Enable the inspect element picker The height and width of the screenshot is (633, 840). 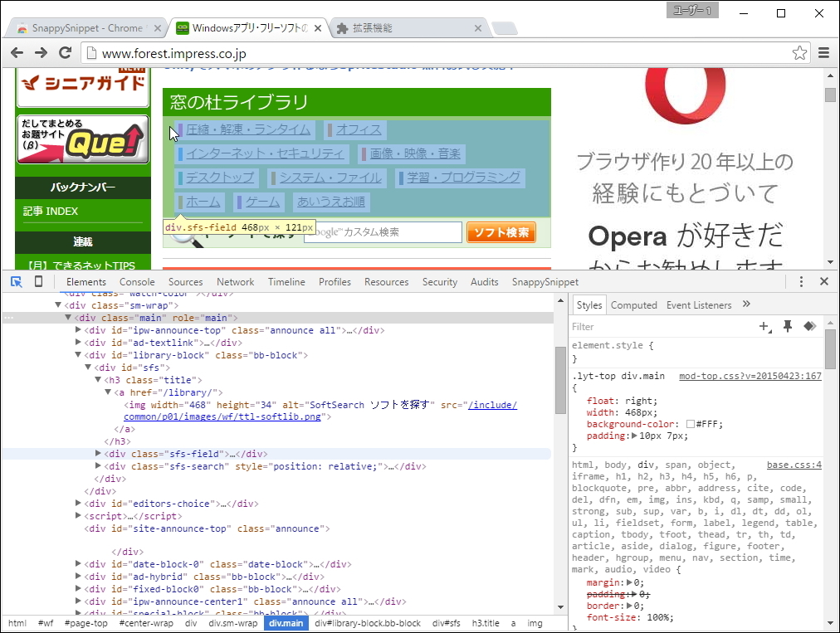pos(15,281)
